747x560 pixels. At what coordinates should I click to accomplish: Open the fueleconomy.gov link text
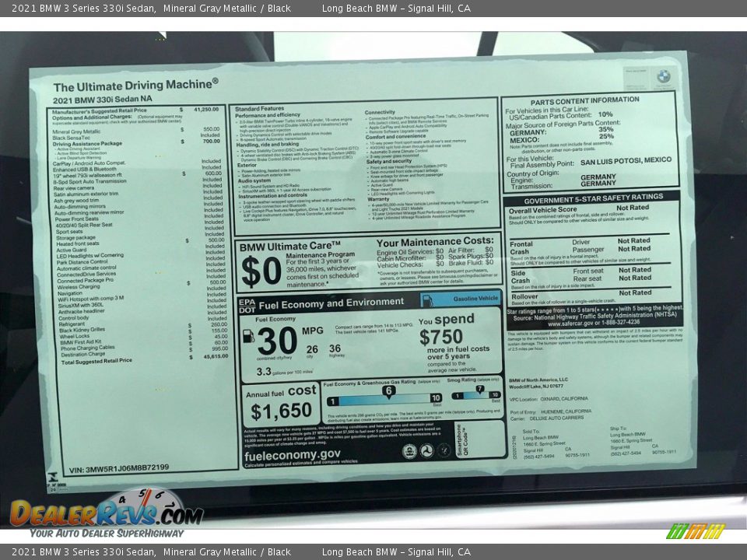pos(292,455)
